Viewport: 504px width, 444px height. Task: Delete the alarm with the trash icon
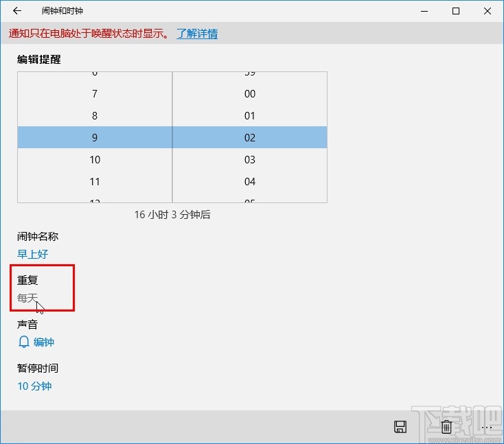pos(446,427)
